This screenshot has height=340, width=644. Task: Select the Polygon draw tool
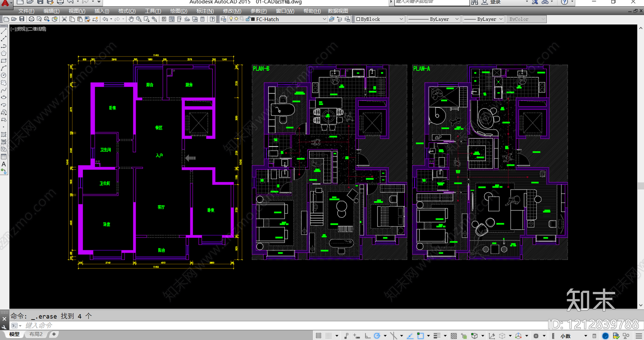click(x=4, y=54)
